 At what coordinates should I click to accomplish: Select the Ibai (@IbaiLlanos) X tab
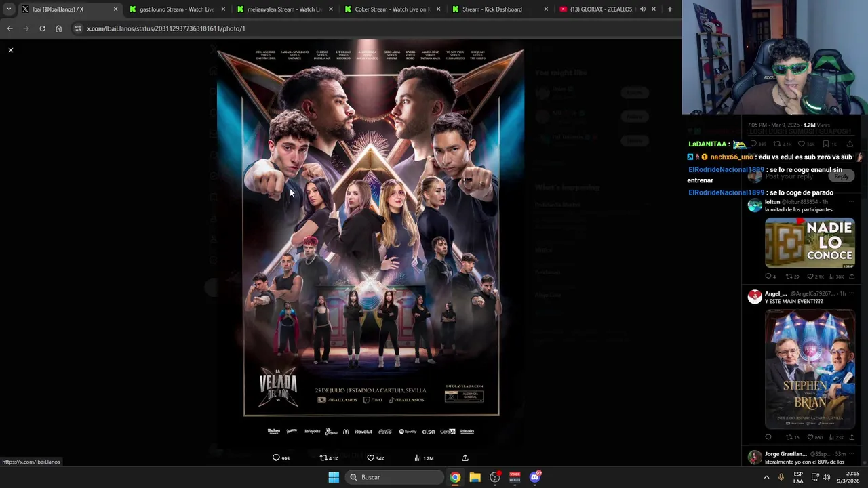(69, 9)
